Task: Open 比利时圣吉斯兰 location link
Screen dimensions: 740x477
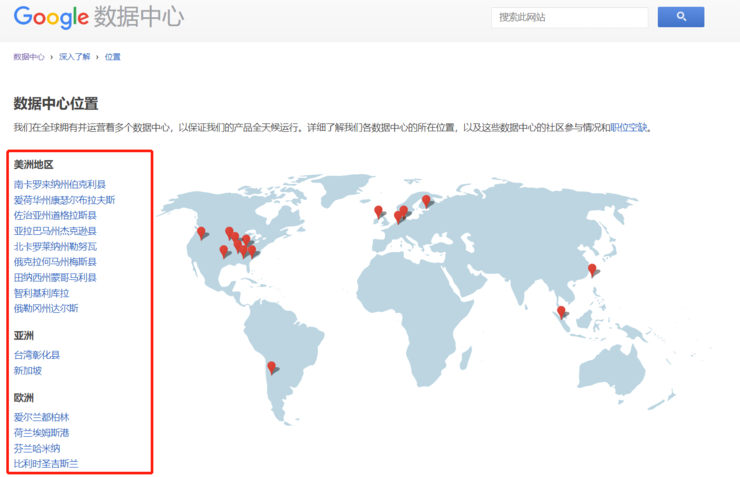Action: tap(46, 464)
